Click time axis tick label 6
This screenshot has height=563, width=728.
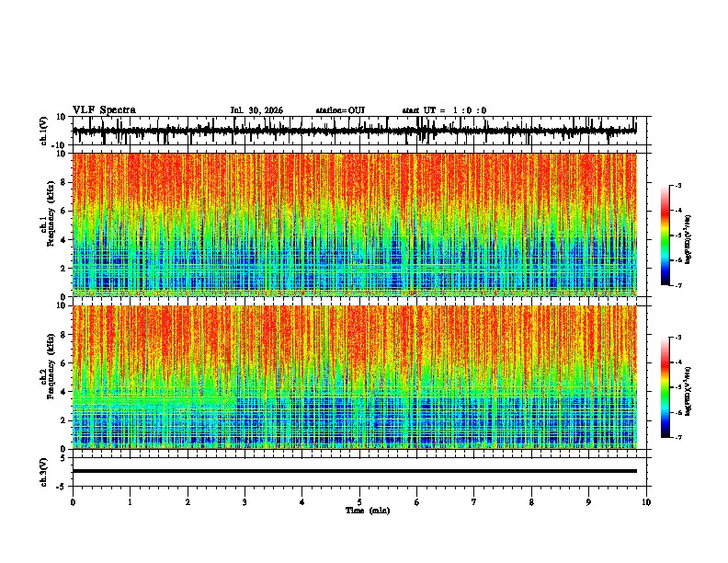417,502
